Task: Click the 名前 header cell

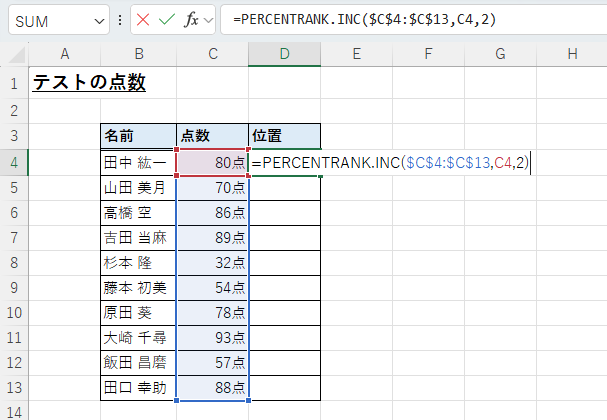Action: pyautogui.click(x=137, y=136)
